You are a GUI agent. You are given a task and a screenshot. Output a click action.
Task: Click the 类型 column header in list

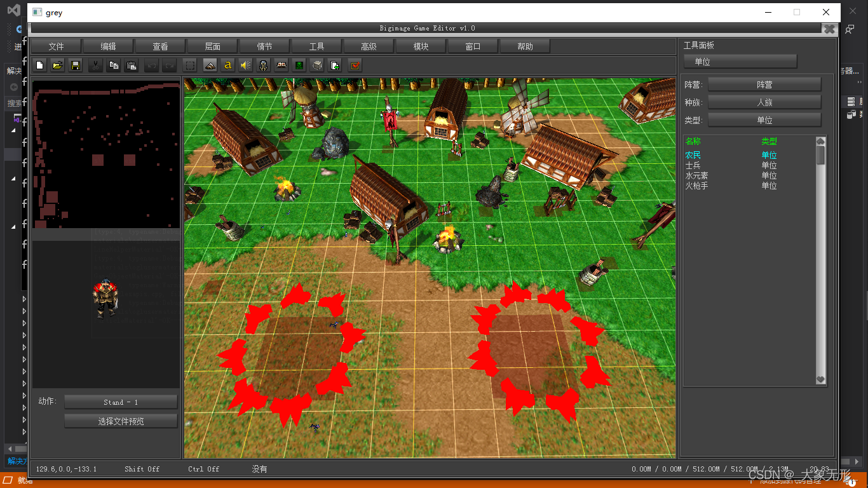[770, 141]
